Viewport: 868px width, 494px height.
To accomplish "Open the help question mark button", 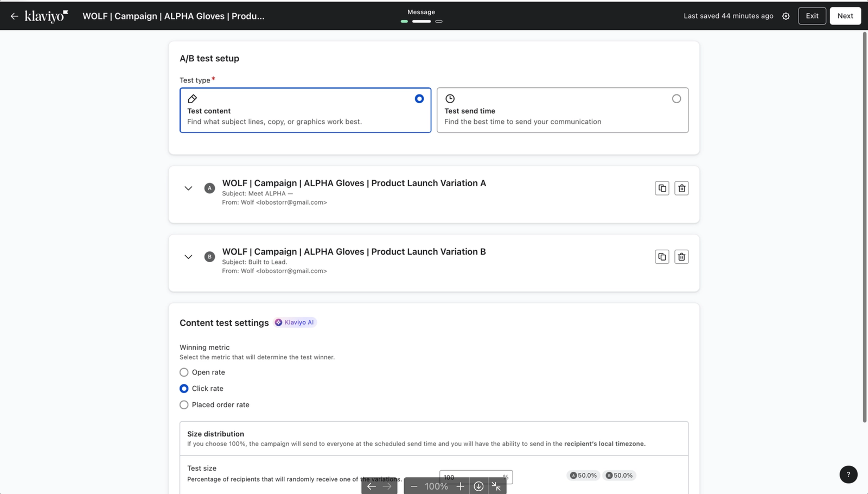I will (x=848, y=474).
